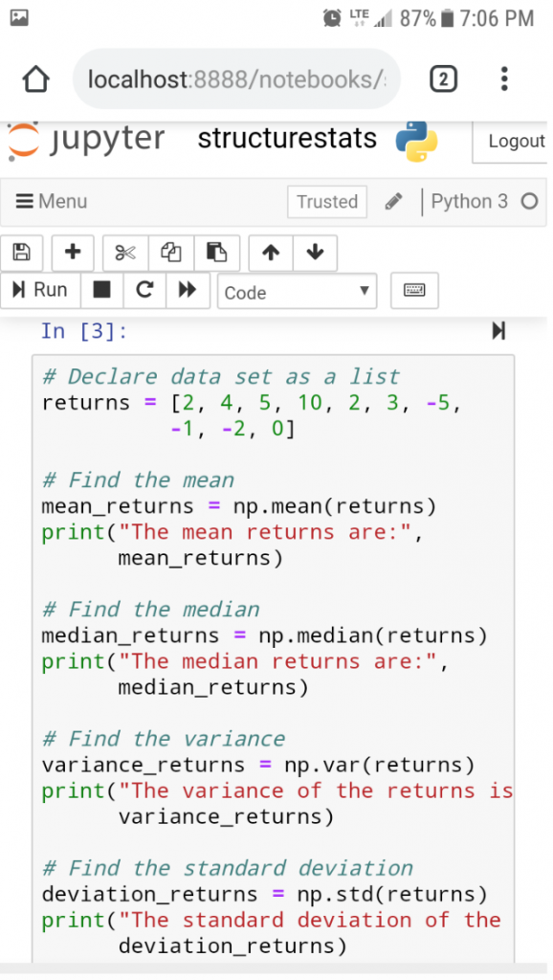Tap the localhost:8888 address bar
This screenshot has width=553, height=980.
coord(237,78)
